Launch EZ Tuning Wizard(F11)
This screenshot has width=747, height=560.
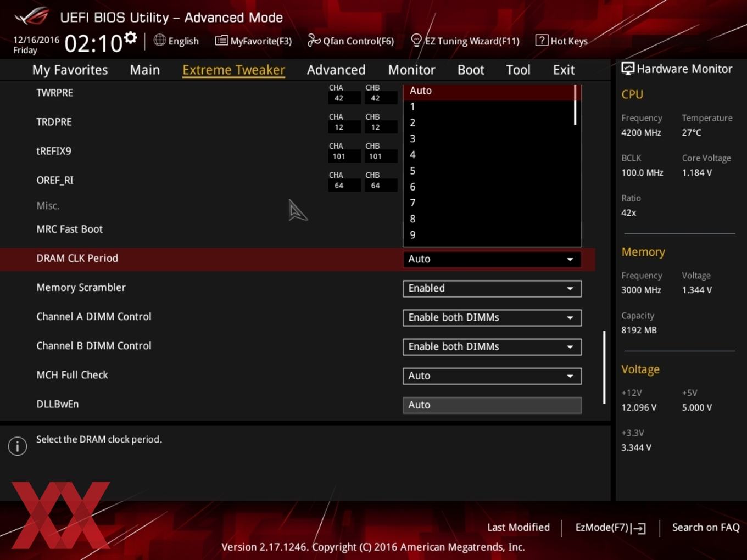click(x=465, y=41)
